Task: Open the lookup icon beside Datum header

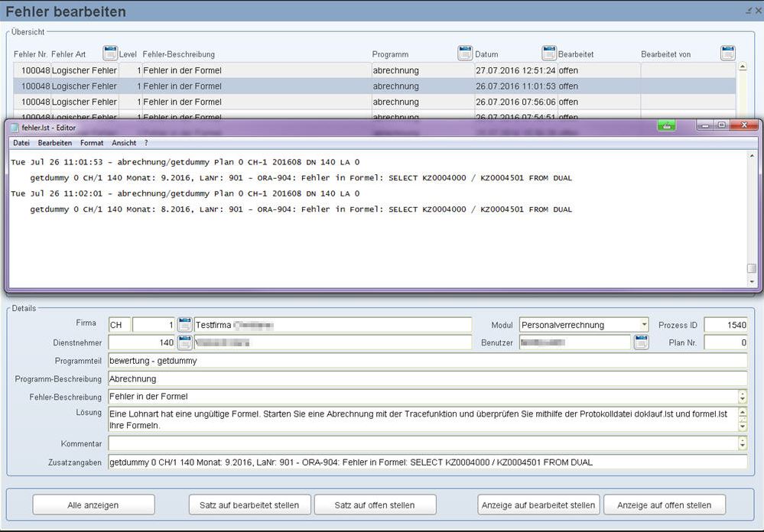Action: tap(549, 53)
